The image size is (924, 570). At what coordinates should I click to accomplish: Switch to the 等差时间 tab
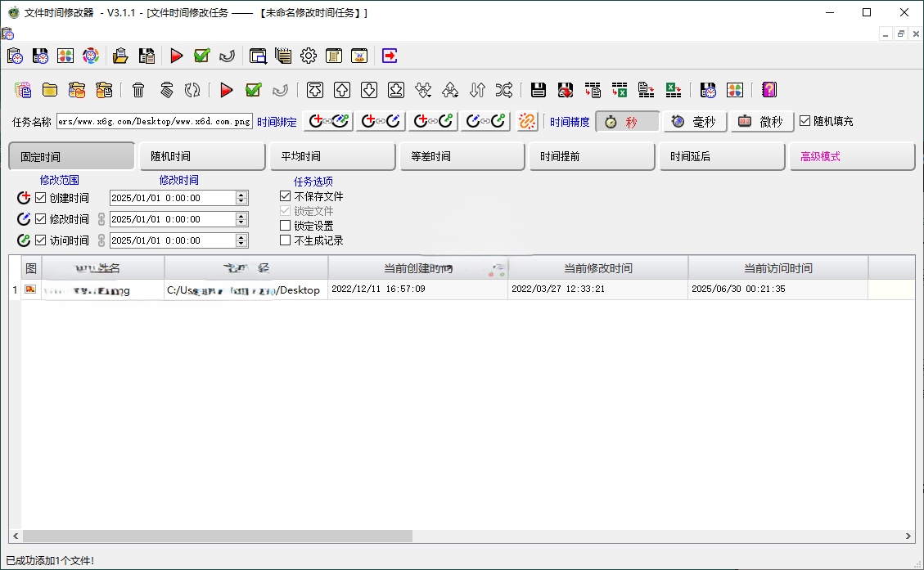[x=462, y=157]
